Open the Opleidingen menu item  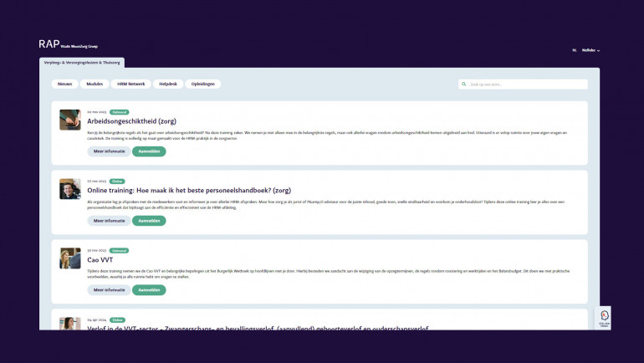[x=203, y=84]
